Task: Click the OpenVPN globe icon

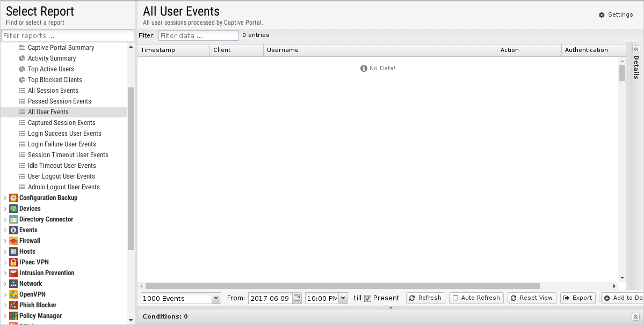Action: click(x=13, y=294)
